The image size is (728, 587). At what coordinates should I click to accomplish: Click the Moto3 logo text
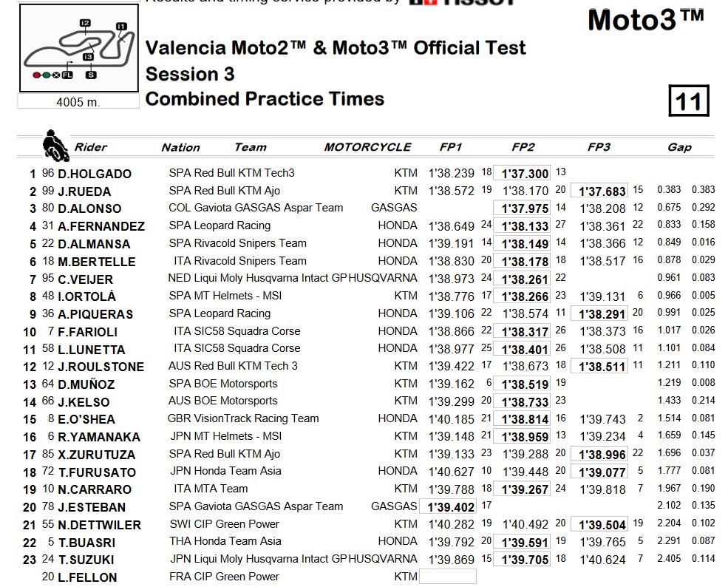pos(646,20)
